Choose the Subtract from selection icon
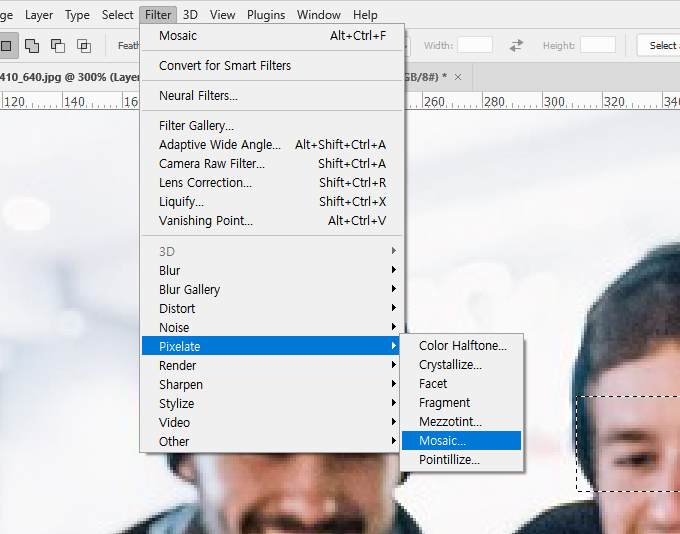 tap(58, 46)
